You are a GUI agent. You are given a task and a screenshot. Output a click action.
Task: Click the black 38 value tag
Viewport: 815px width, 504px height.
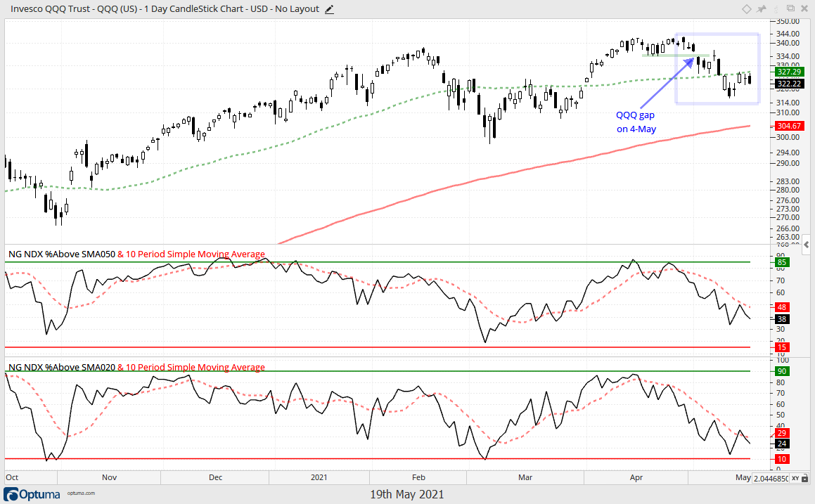pos(782,319)
